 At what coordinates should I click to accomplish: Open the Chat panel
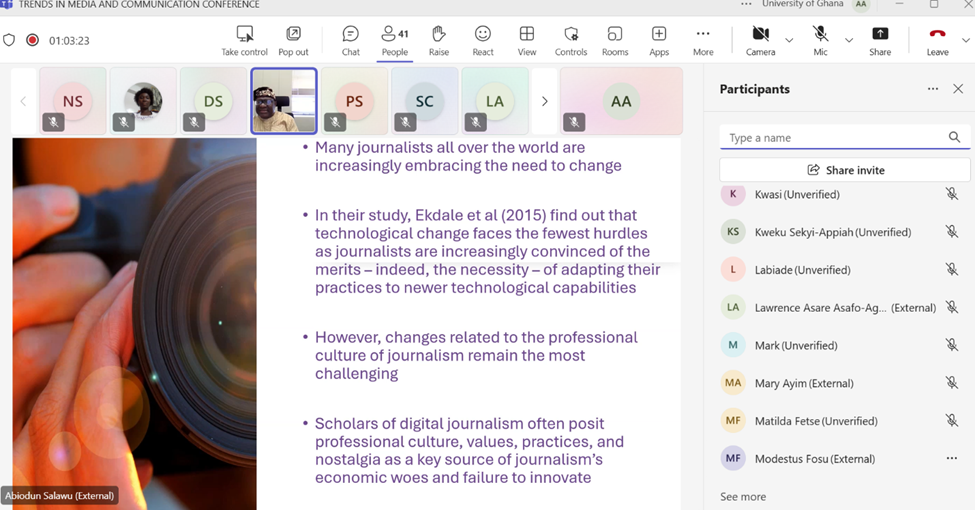coord(350,40)
